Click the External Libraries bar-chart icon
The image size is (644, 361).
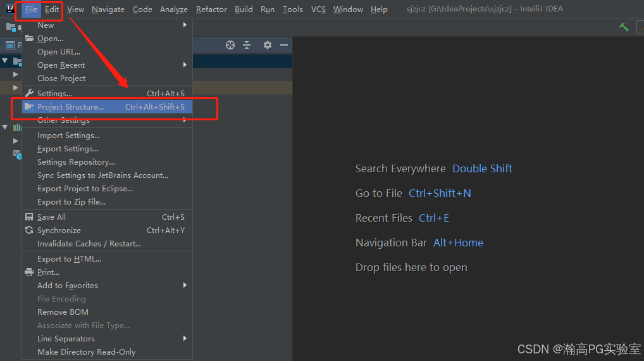(17, 127)
